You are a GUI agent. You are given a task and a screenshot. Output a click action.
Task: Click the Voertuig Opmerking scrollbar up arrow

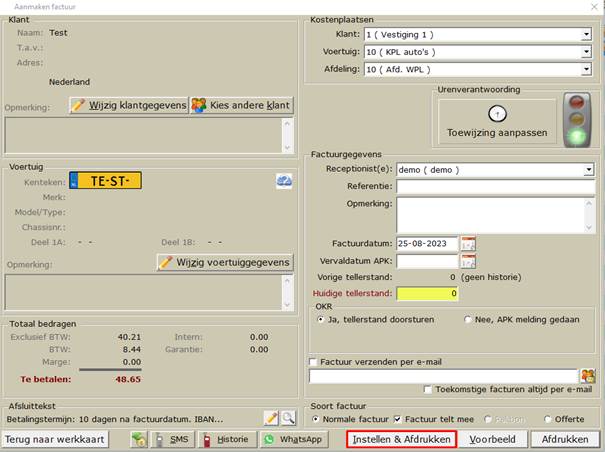click(287, 281)
